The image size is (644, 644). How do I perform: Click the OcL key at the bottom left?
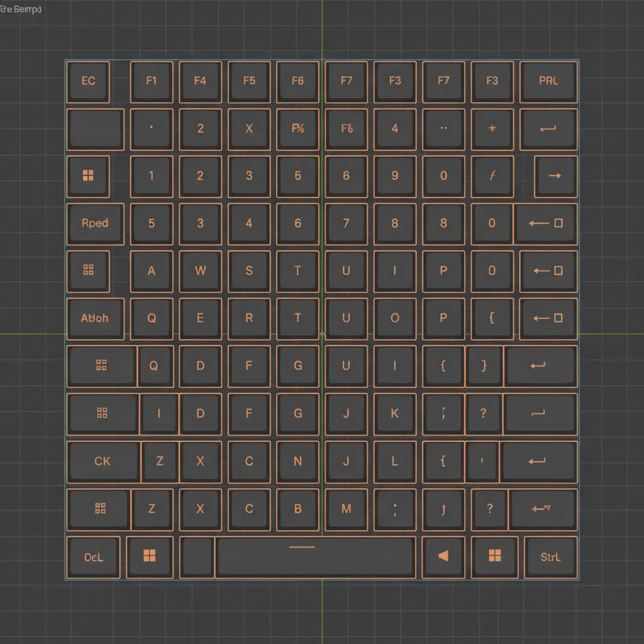point(94,557)
